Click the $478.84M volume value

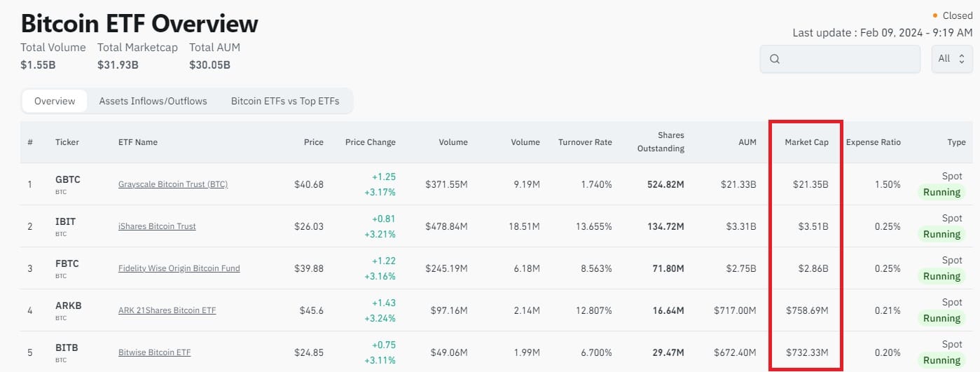pos(446,226)
